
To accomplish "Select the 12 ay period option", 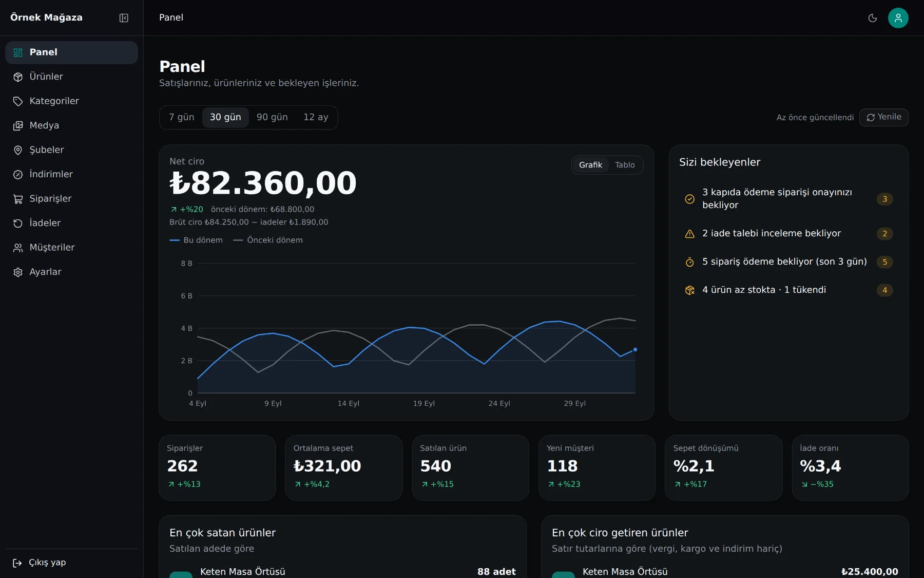I will tap(316, 118).
